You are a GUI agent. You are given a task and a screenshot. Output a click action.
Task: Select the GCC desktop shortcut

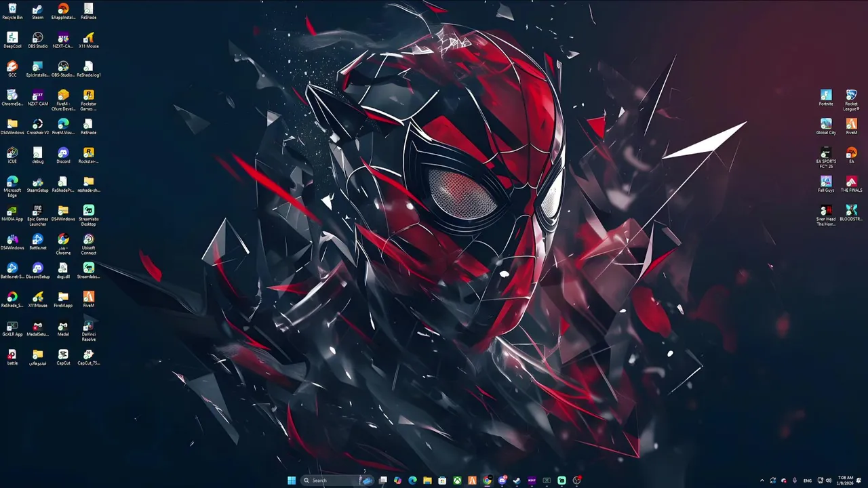click(x=12, y=69)
